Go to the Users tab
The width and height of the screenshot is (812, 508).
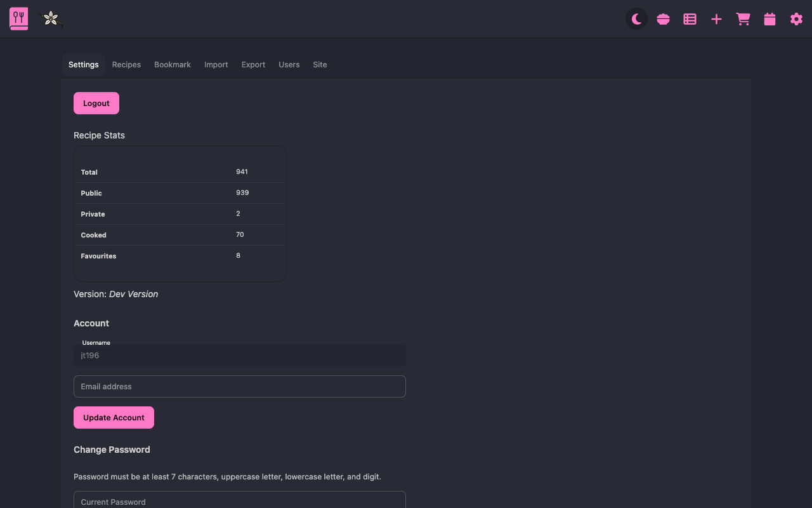(289, 65)
